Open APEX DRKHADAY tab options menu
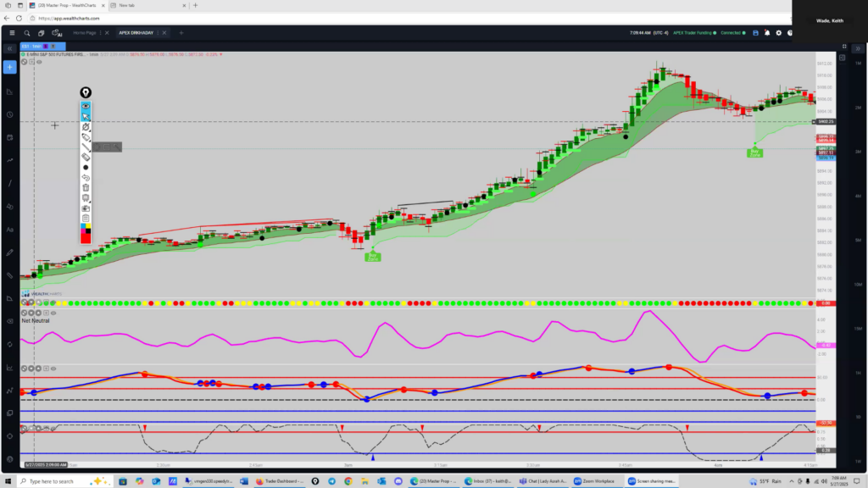868x488 pixels. point(158,33)
